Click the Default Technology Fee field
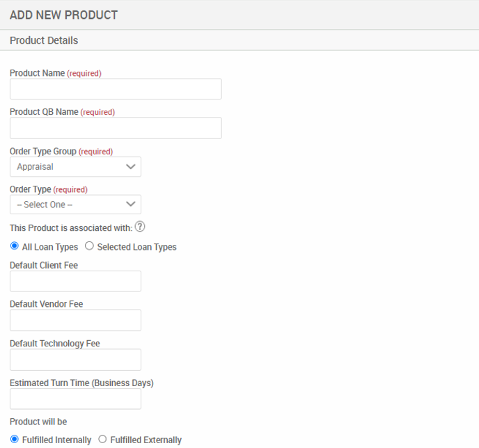 point(75,360)
